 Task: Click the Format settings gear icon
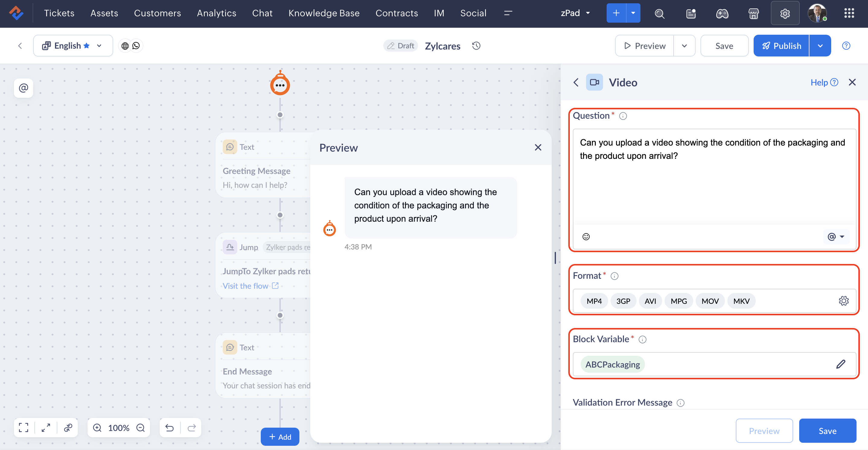(x=843, y=301)
